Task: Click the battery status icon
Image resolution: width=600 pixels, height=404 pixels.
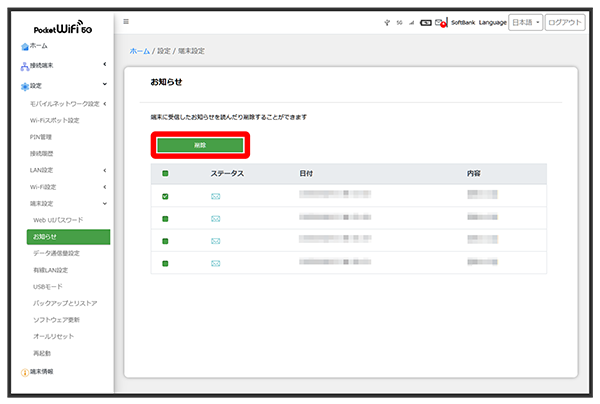Action: 425,22
